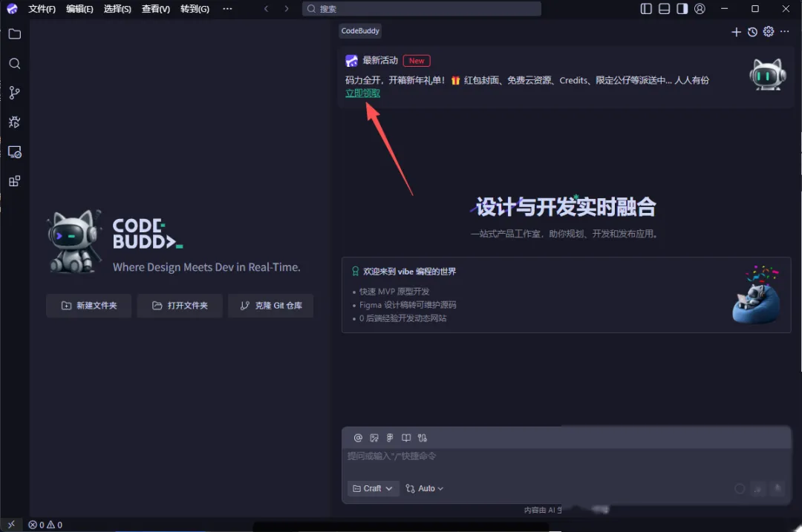Screen dimensions: 802x532
Task: Insert an @ mention in chat
Action: click(358, 438)
